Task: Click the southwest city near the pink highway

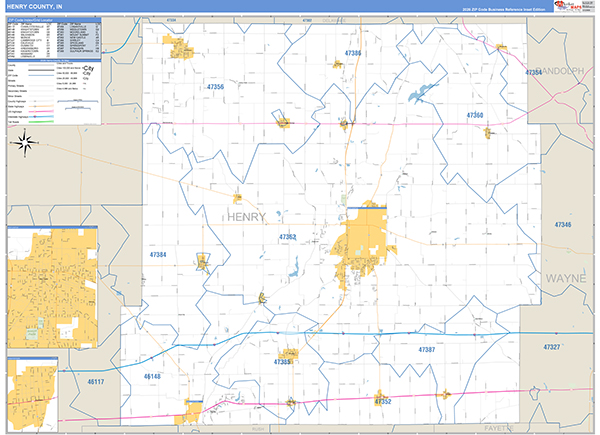Action: click(x=189, y=412)
